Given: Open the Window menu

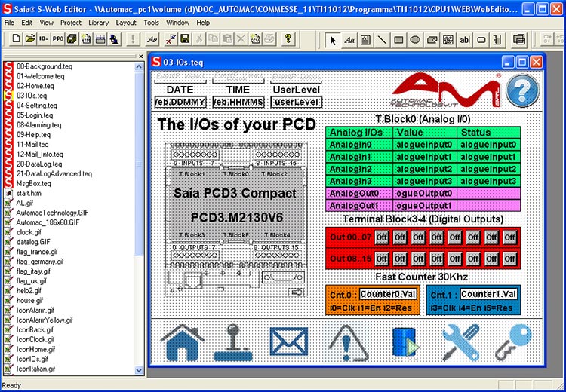Looking at the screenshot, I should [177, 23].
